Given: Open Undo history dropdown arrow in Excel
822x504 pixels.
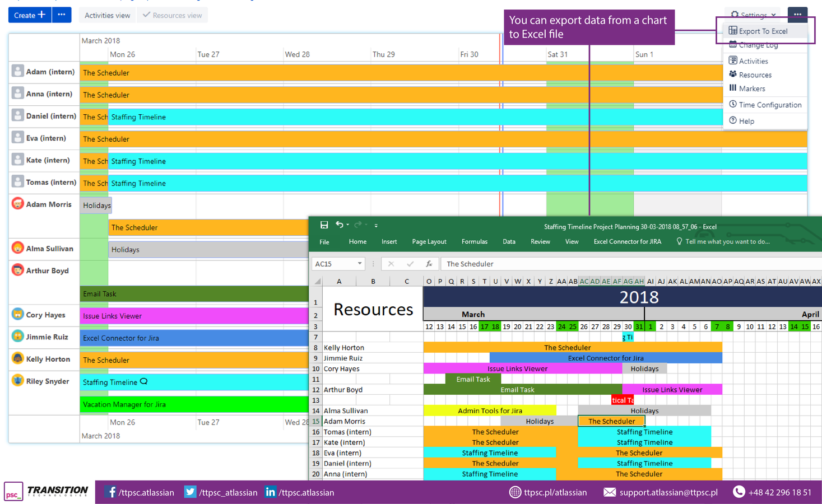Looking at the screenshot, I should [347, 225].
